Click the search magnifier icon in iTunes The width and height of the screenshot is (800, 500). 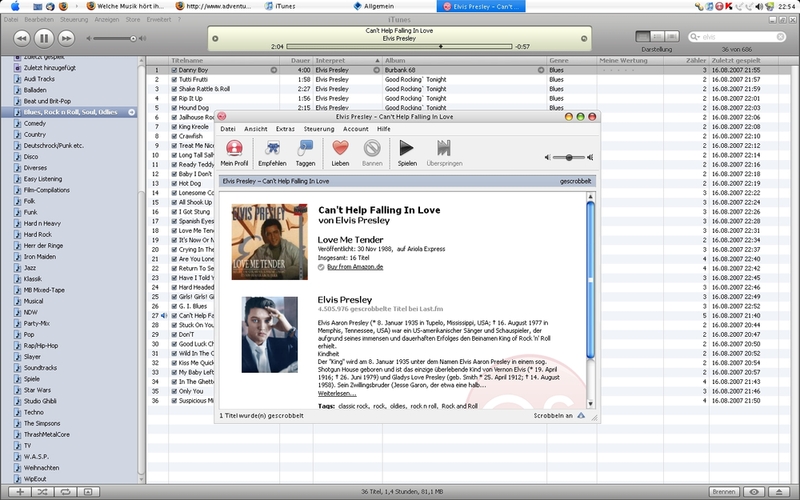(694, 37)
